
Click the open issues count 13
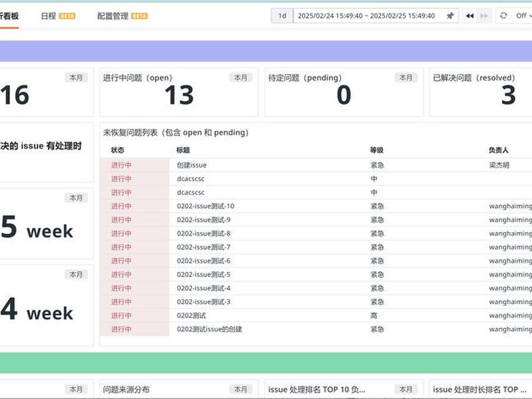click(x=179, y=95)
